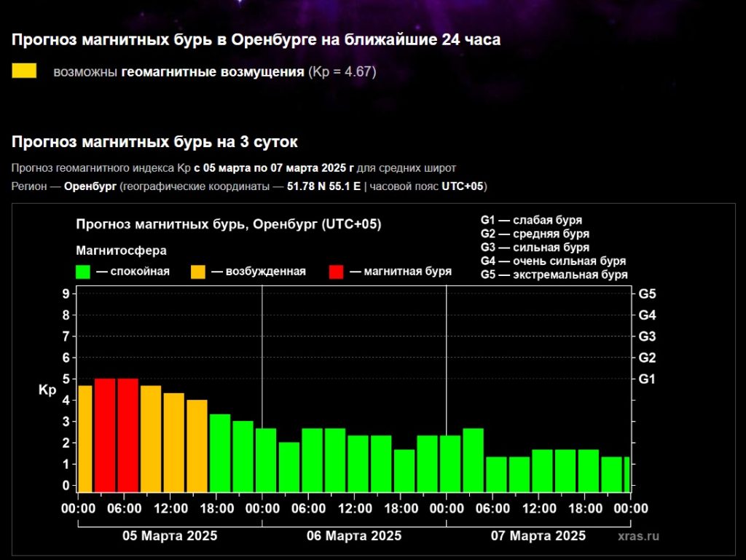Click the bold 'Оренбург' region name
The height and width of the screenshot is (560, 746).
pyautogui.click(x=90, y=186)
